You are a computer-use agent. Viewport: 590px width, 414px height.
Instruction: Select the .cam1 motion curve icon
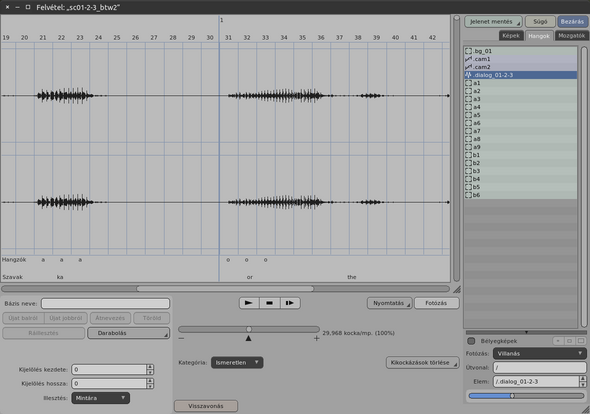coord(468,59)
